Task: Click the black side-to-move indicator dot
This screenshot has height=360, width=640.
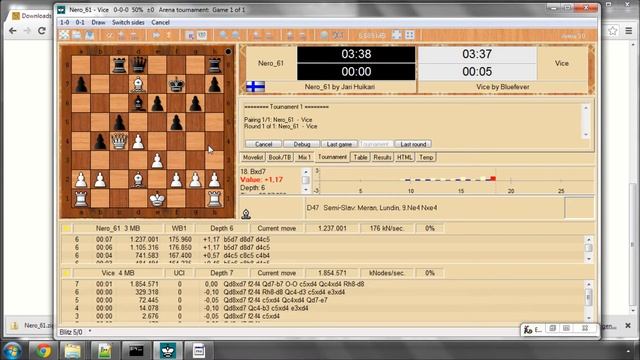Action: point(228,51)
